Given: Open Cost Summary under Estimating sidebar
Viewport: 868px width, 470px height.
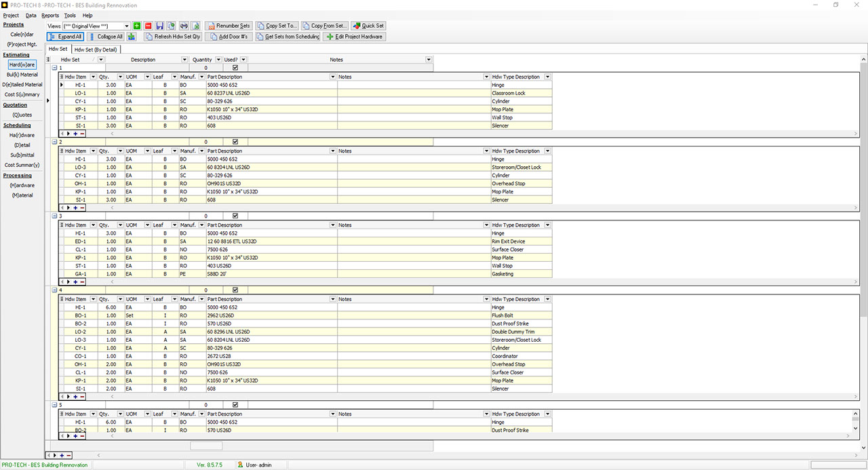Looking at the screenshot, I should tap(22, 94).
